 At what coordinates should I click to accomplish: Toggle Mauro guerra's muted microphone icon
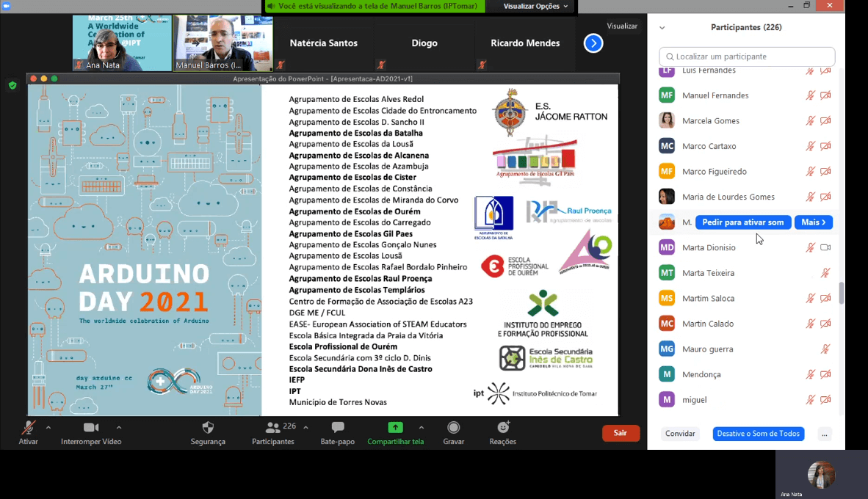click(x=825, y=349)
